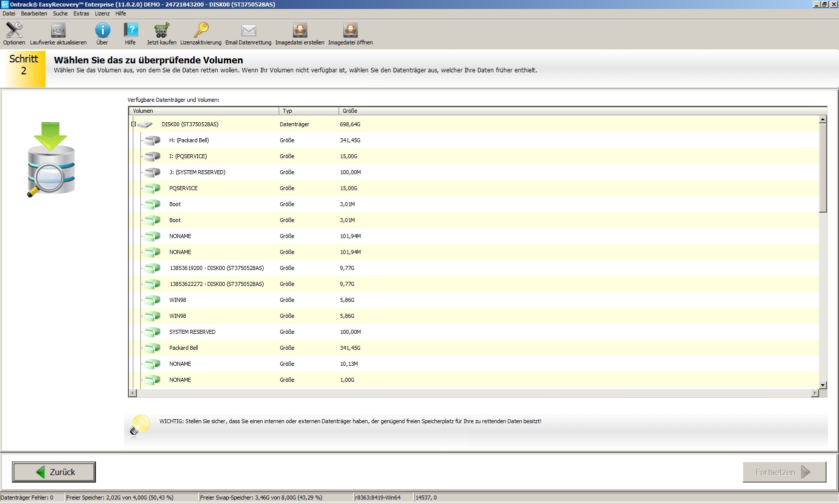Click the Datenträger type cell
The height and width of the screenshot is (504, 839).
[294, 124]
